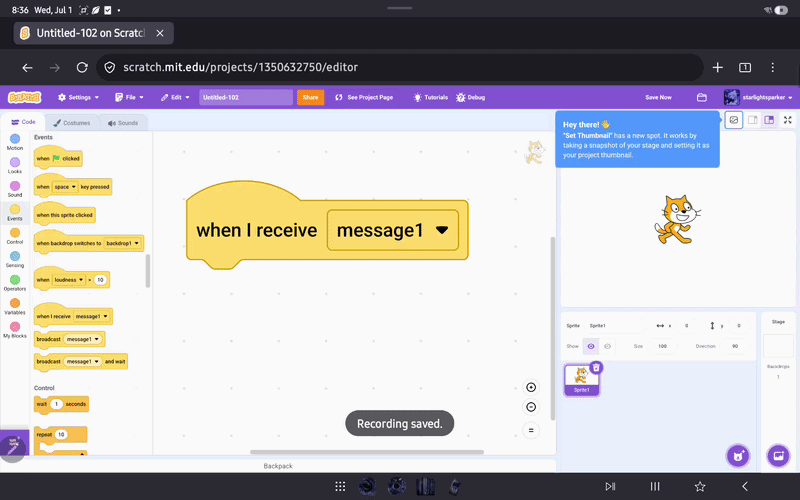Show the sprite using the eye icon
This screenshot has width=800, height=500.
(591, 346)
